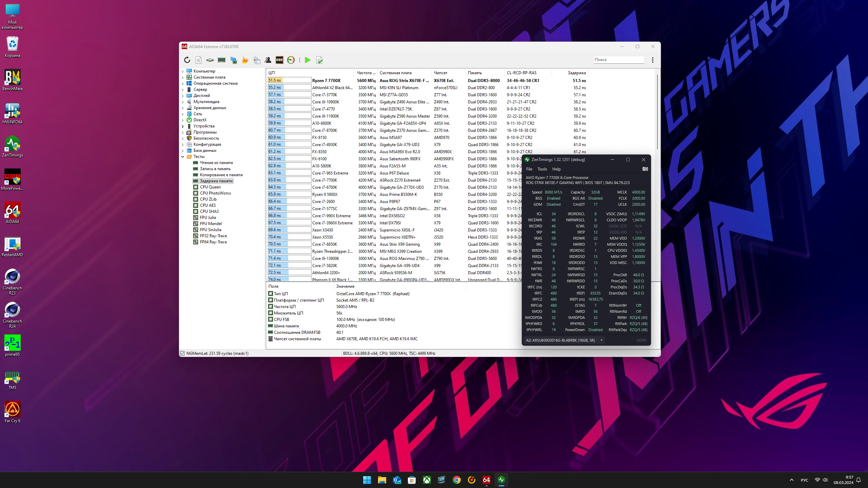
Task: Click the Refresh icon in AIDA64 toolbar
Action: pyautogui.click(x=187, y=60)
